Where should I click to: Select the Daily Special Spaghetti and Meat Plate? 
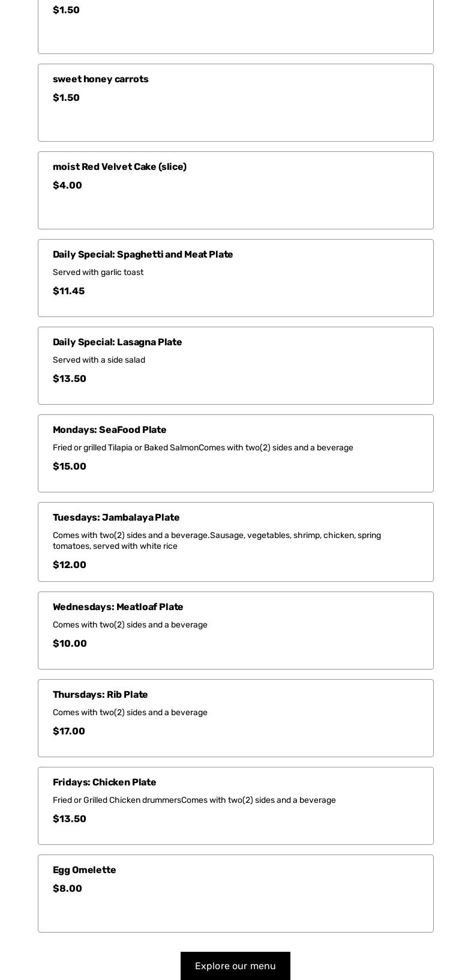[x=235, y=278]
